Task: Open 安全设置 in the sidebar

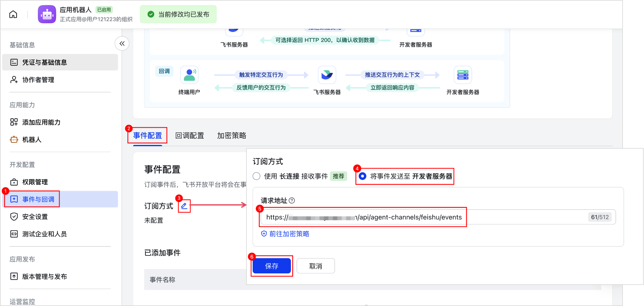Action: [x=60, y=217]
